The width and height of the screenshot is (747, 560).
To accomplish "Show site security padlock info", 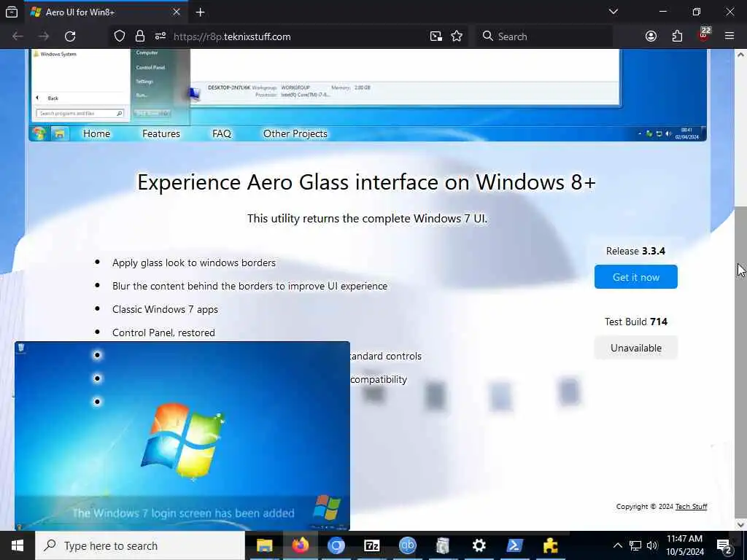I will pos(139,36).
